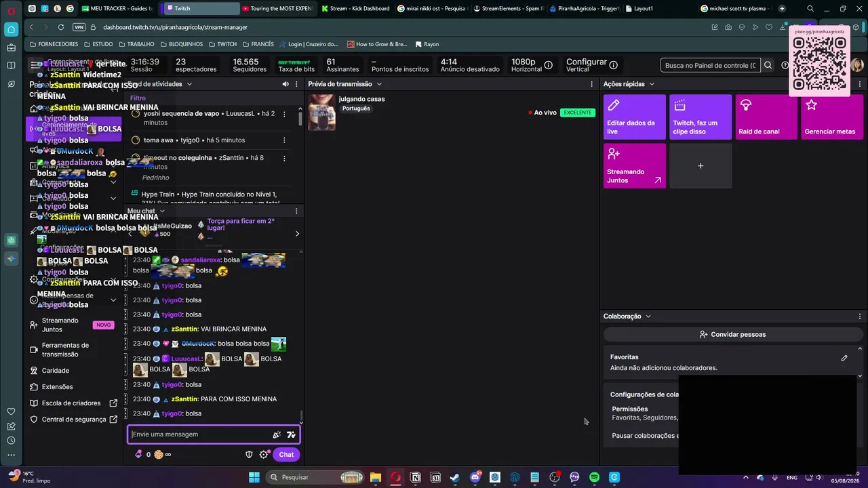Open the Colaboração panel dropdown

tap(648, 317)
